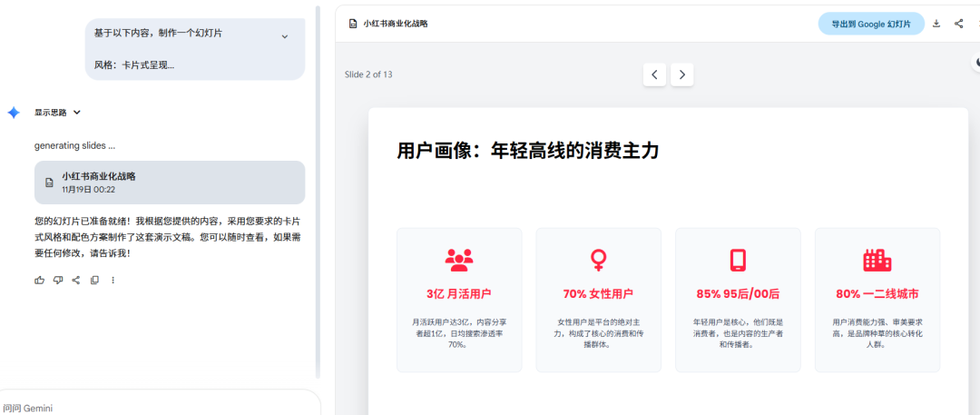Image resolution: width=980 pixels, height=415 pixels.
Task: Click the 女性用户是平台的绝对主力 description
Action: point(598,333)
